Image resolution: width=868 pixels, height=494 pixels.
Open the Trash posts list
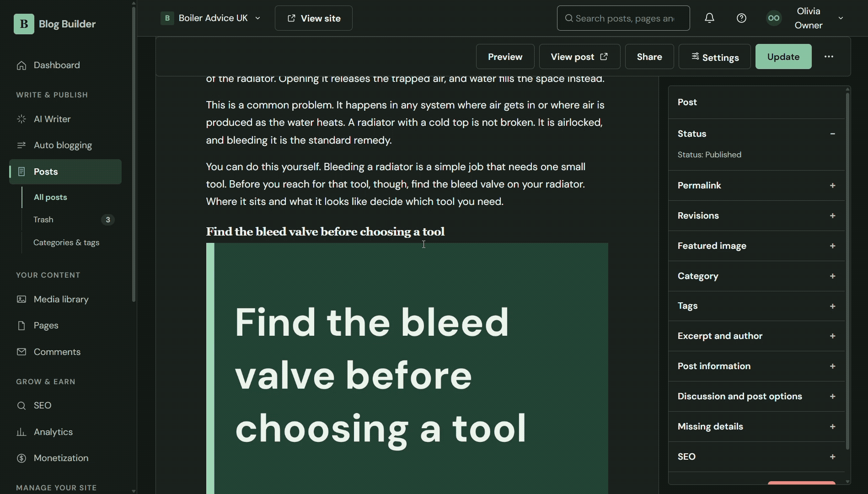tap(43, 220)
